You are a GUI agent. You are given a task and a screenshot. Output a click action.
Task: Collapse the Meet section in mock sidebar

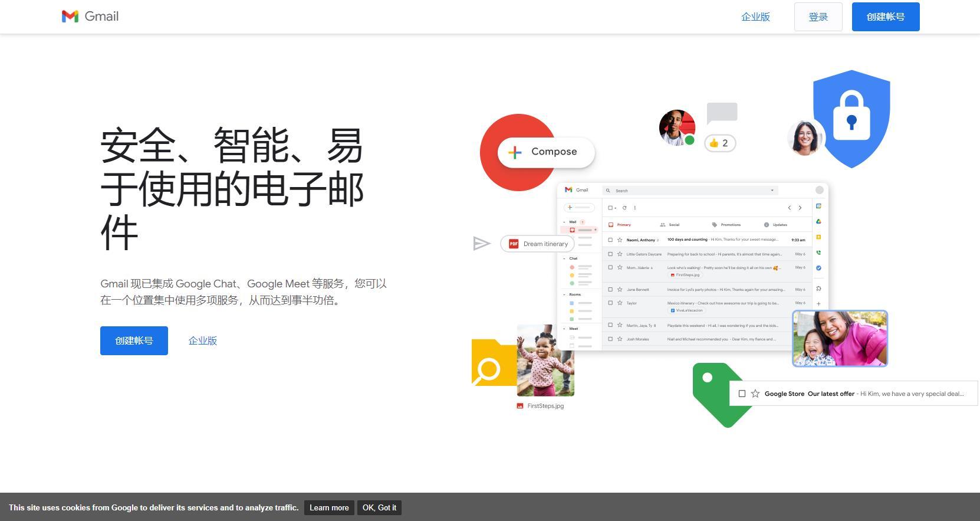click(x=564, y=329)
